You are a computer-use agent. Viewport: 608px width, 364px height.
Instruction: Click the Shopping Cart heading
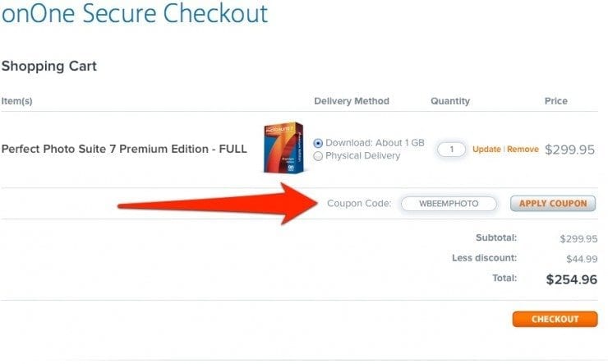pyautogui.click(x=48, y=66)
